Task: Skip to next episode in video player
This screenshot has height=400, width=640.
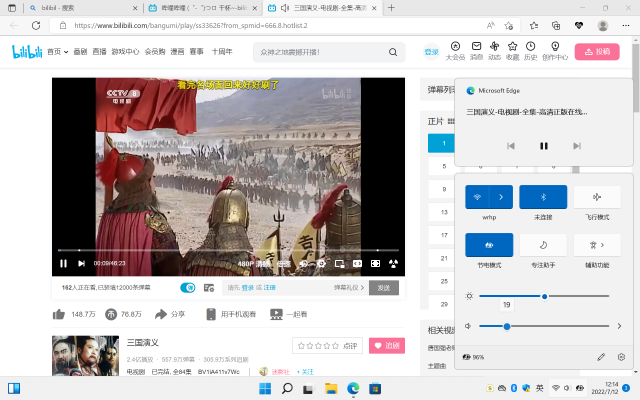Action: (x=81, y=264)
